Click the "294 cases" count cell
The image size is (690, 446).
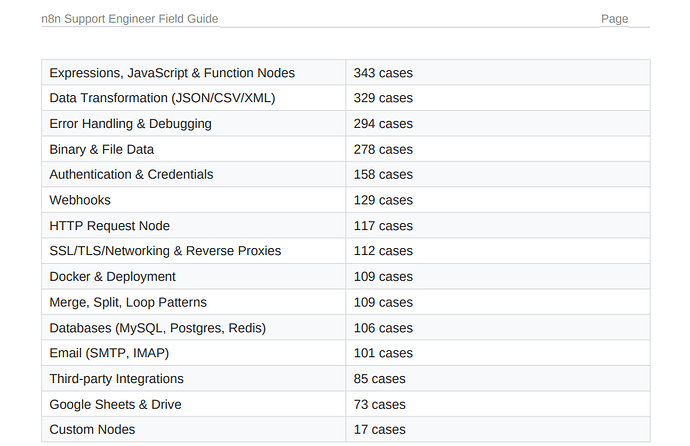coord(383,124)
